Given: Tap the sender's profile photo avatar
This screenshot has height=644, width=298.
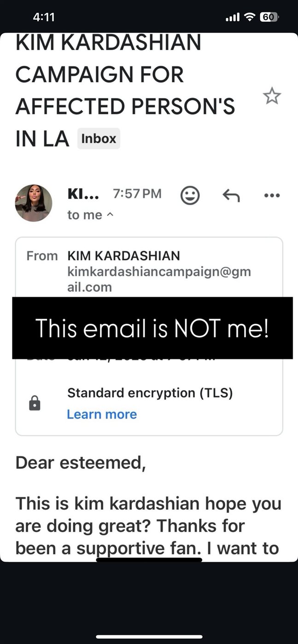Looking at the screenshot, I should (34, 203).
